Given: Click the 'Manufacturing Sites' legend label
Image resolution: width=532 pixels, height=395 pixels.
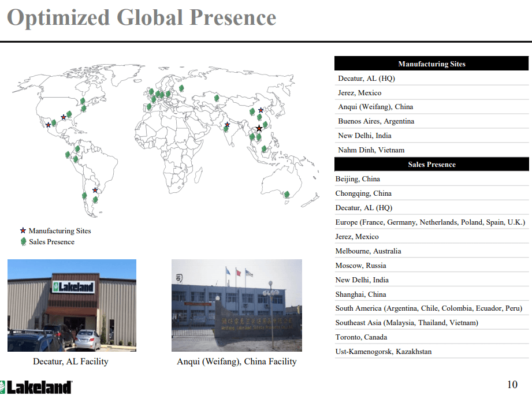Looking at the screenshot, I should [59, 230].
